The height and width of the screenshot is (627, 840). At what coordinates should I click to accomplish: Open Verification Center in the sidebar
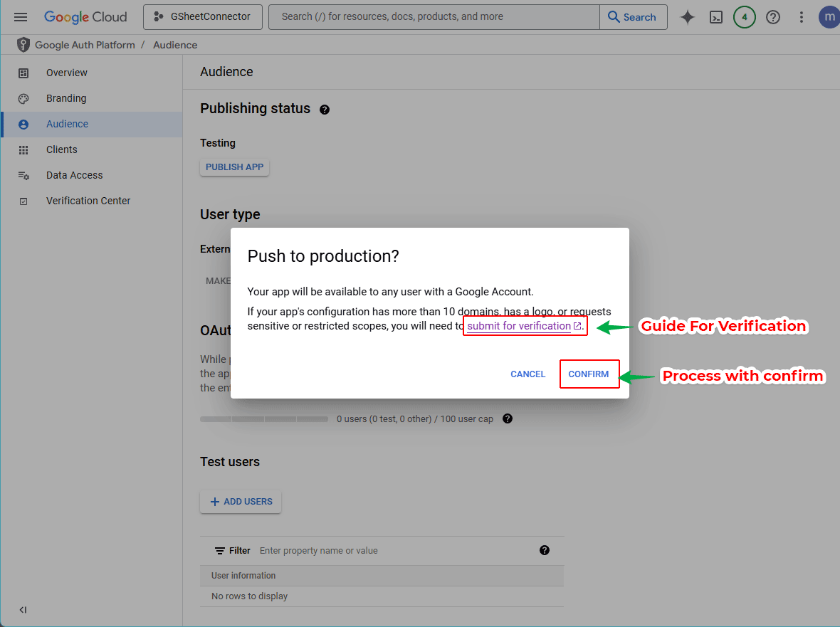(x=91, y=201)
